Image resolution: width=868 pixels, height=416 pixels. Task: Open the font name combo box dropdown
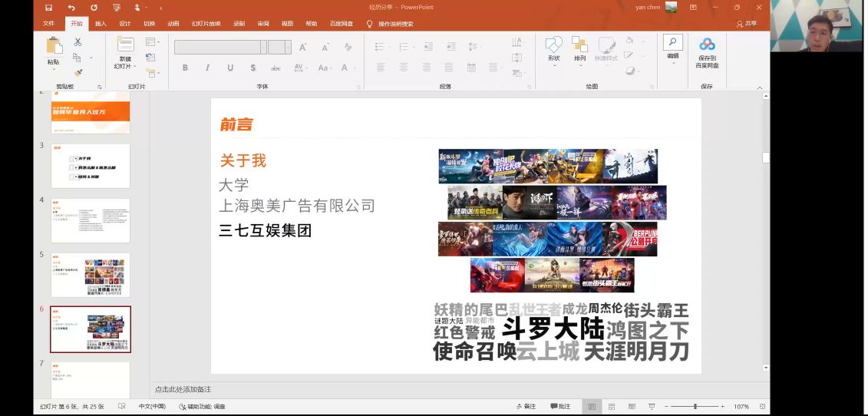pyautogui.click(x=263, y=47)
